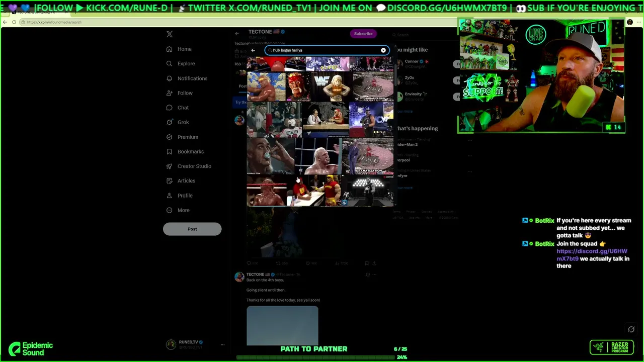Screen dimensions: 644x362
Task: Go to Profile from the sidebar
Action: pyautogui.click(x=180, y=196)
